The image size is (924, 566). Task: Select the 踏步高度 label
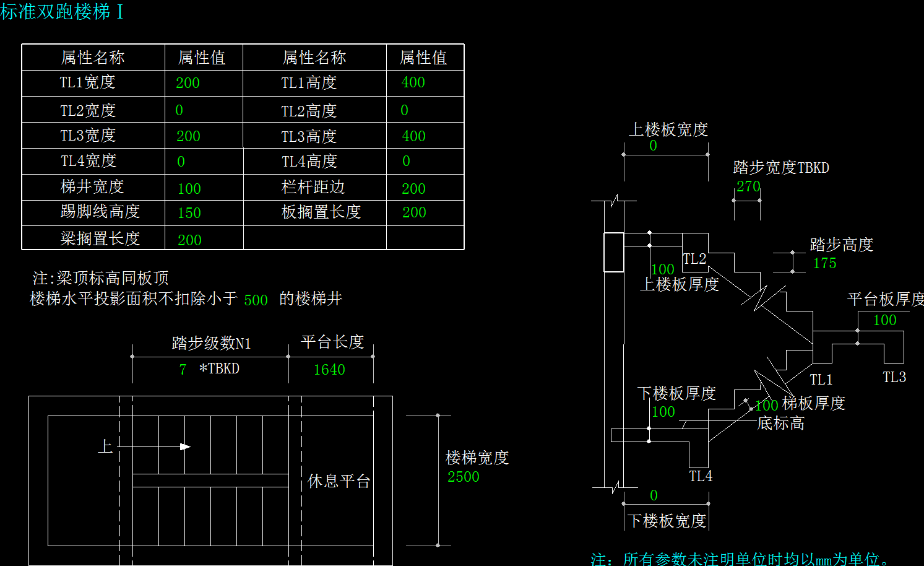(x=842, y=245)
